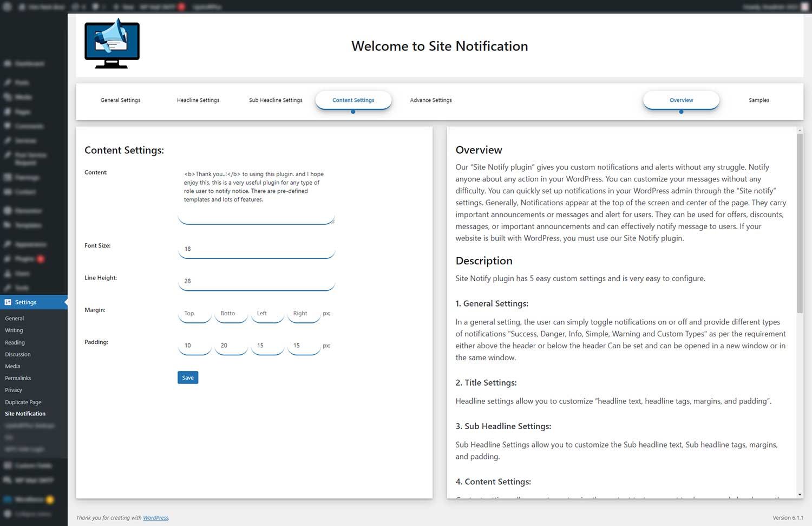The height and width of the screenshot is (526, 812).
Task: Show the Samples tab
Action: coord(758,100)
